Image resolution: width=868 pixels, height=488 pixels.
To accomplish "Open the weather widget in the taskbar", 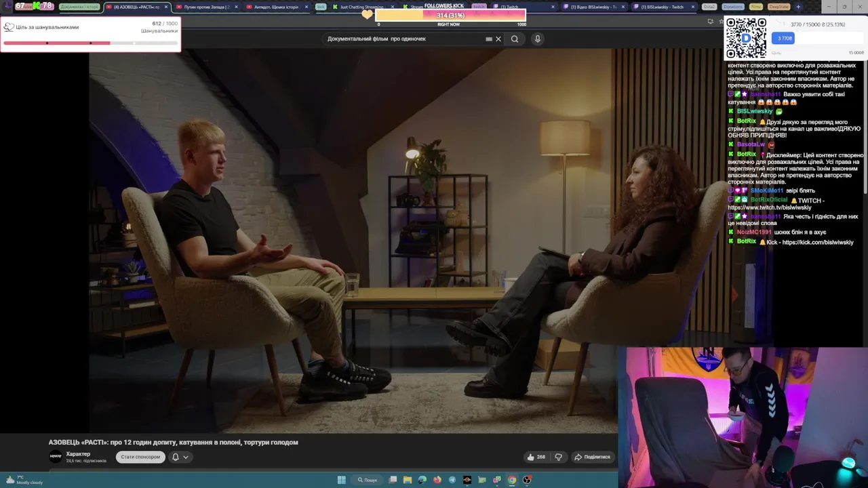I will (24, 480).
